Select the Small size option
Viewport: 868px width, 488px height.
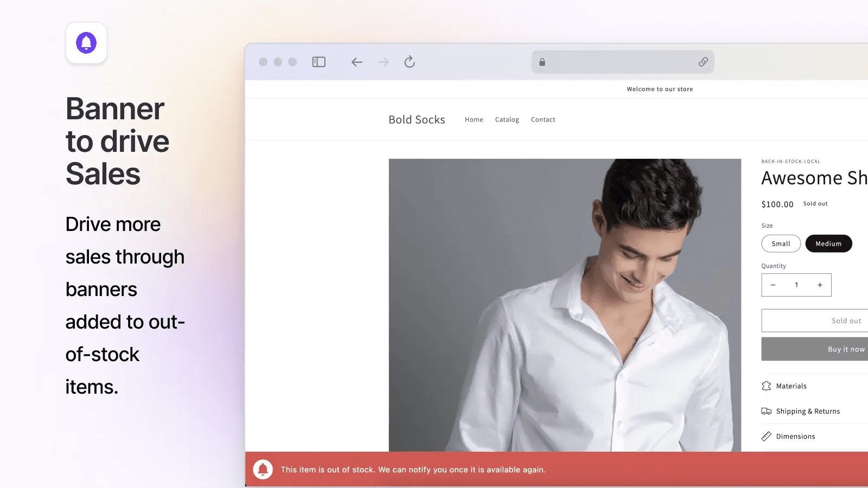[x=781, y=244]
